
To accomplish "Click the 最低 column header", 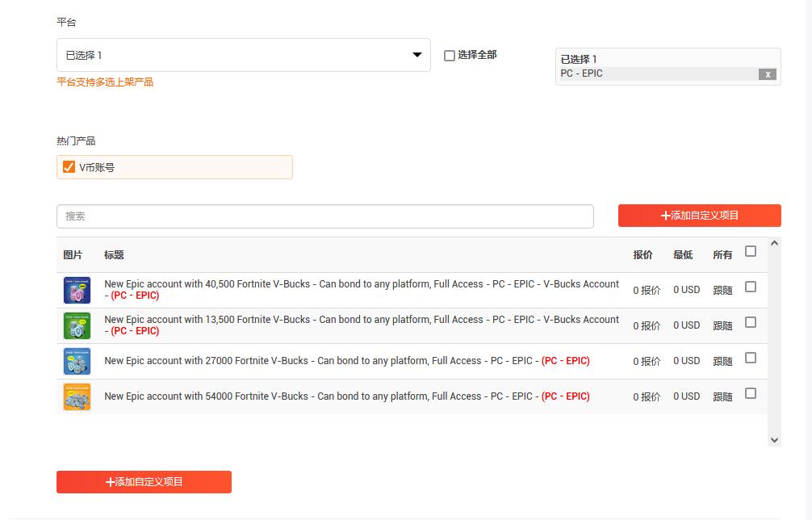I will (x=683, y=255).
